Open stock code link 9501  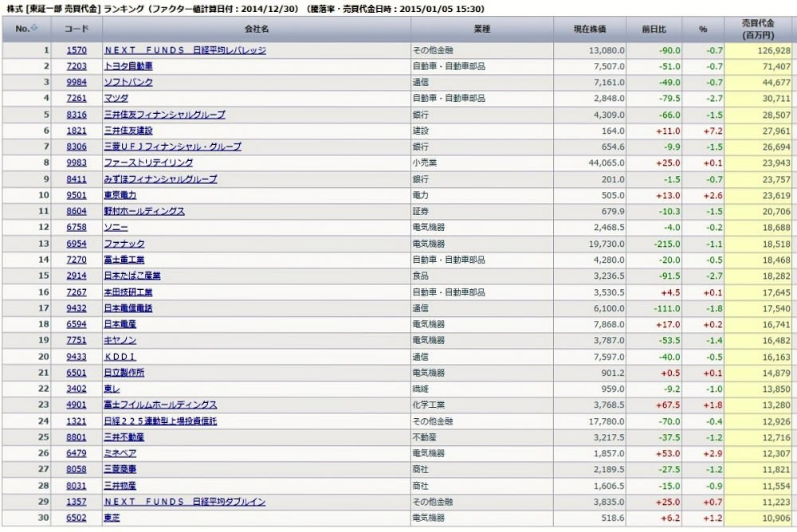pos(77,195)
